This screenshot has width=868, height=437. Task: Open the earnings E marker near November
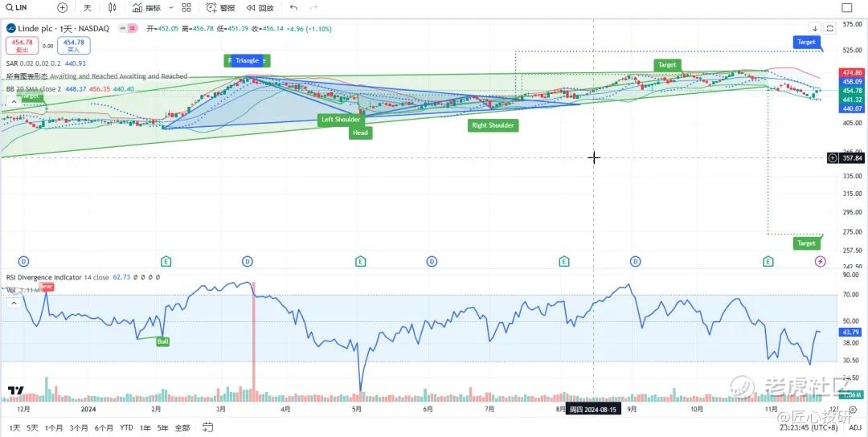tap(768, 262)
